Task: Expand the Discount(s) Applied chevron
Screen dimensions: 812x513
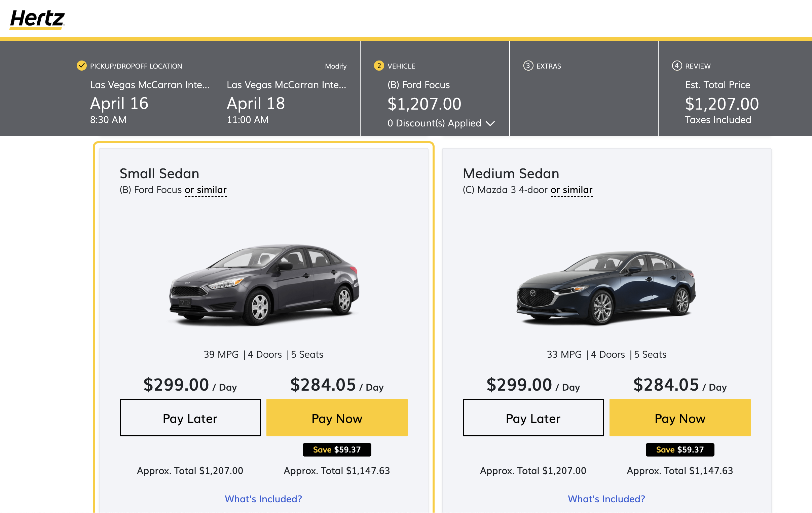Action: (490, 123)
